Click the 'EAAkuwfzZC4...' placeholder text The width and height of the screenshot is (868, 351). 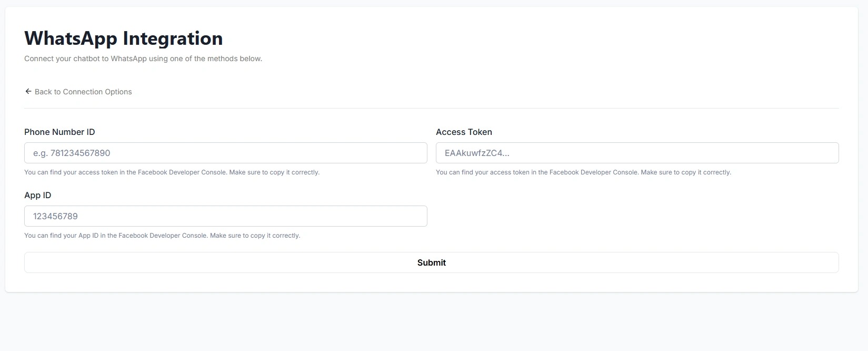(x=477, y=153)
